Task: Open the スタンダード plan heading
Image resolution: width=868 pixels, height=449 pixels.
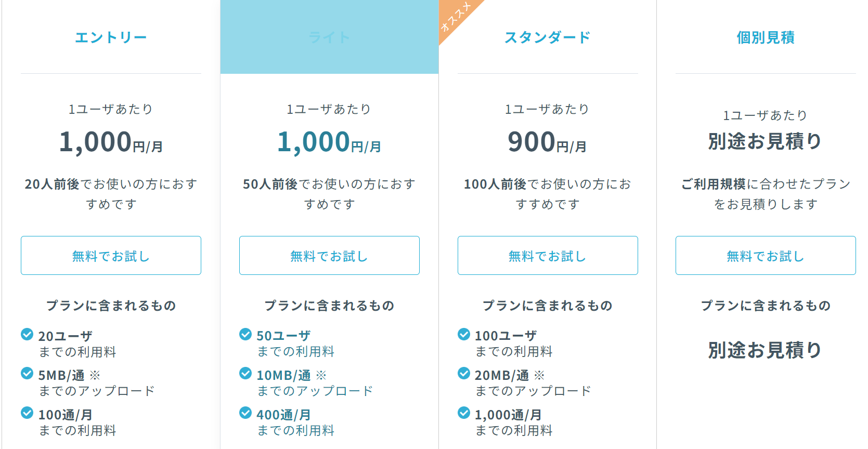Action: click(548, 37)
